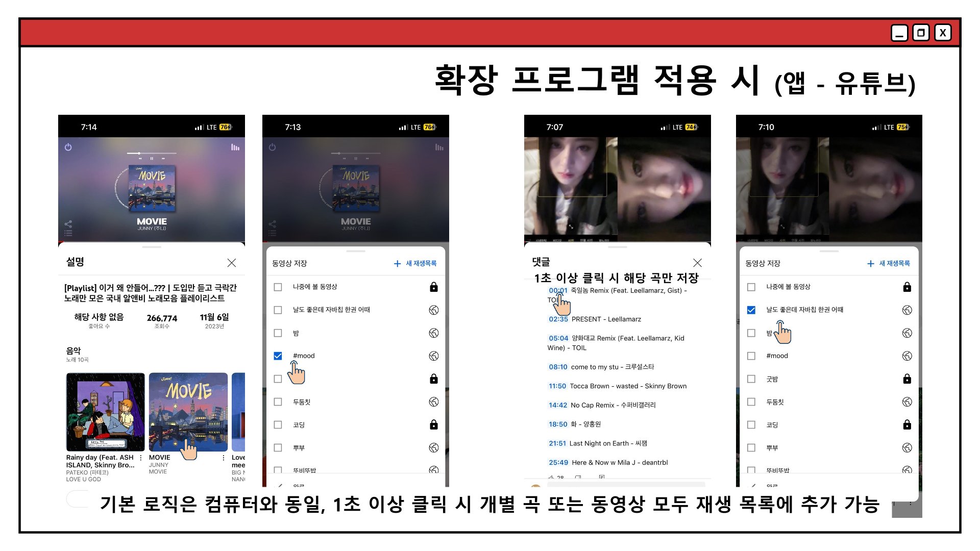Screen dimensions: 980x551
Task: Tap the share icon below the MOVIE player
Action: 68,224
